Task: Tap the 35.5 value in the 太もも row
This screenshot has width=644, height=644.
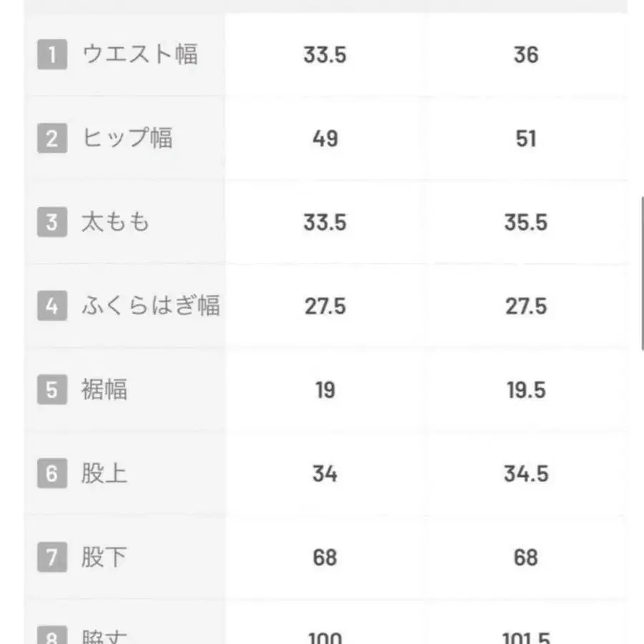Action: pyautogui.click(x=526, y=222)
